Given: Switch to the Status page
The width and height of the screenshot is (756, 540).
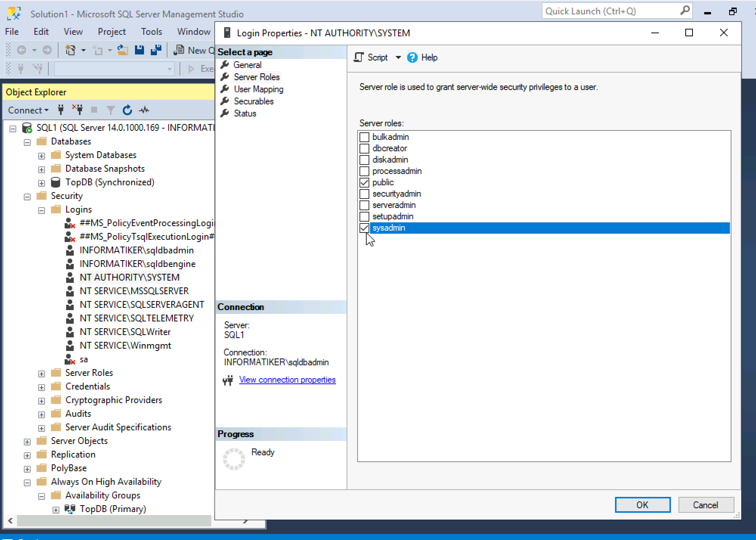Looking at the screenshot, I should coord(245,113).
